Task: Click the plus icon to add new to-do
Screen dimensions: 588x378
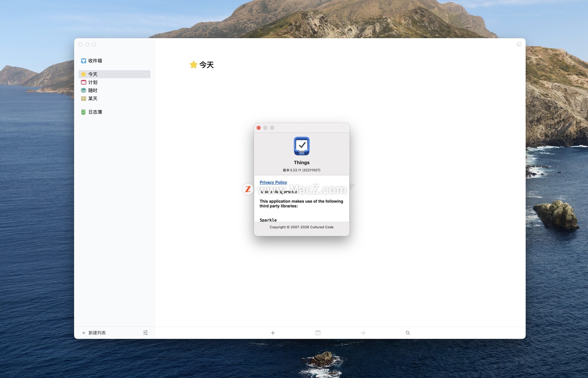Action: coord(273,333)
